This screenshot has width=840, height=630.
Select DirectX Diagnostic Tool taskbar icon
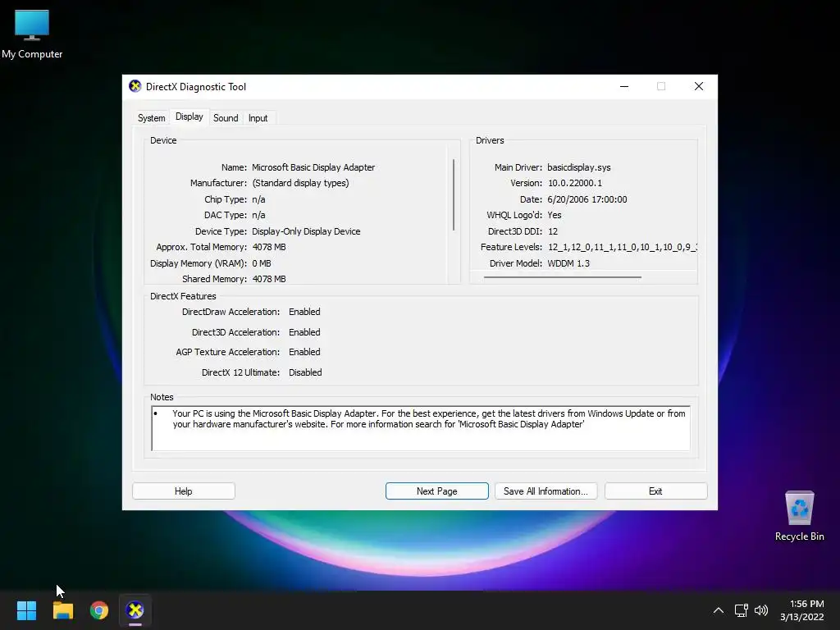(x=135, y=610)
